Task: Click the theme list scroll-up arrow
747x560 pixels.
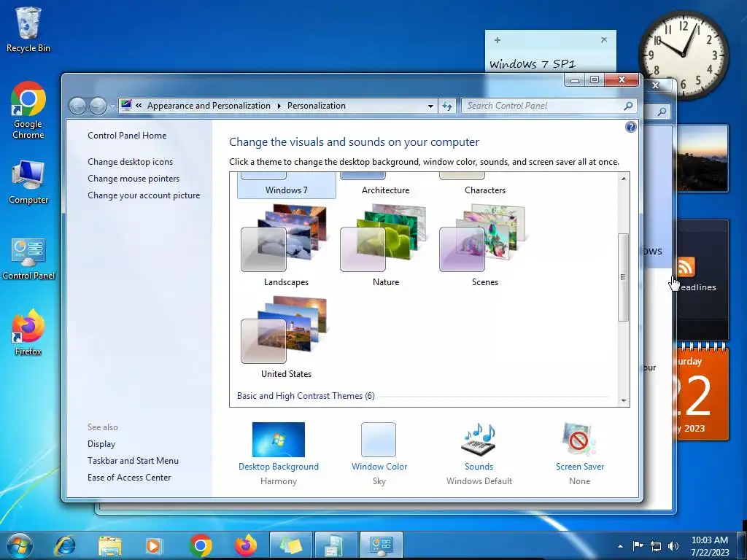Action: (x=623, y=179)
